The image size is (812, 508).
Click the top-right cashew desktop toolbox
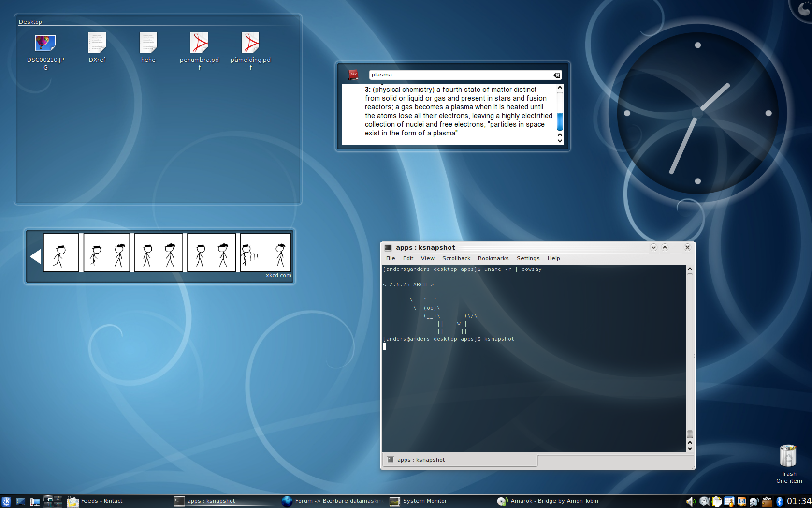(802, 9)
